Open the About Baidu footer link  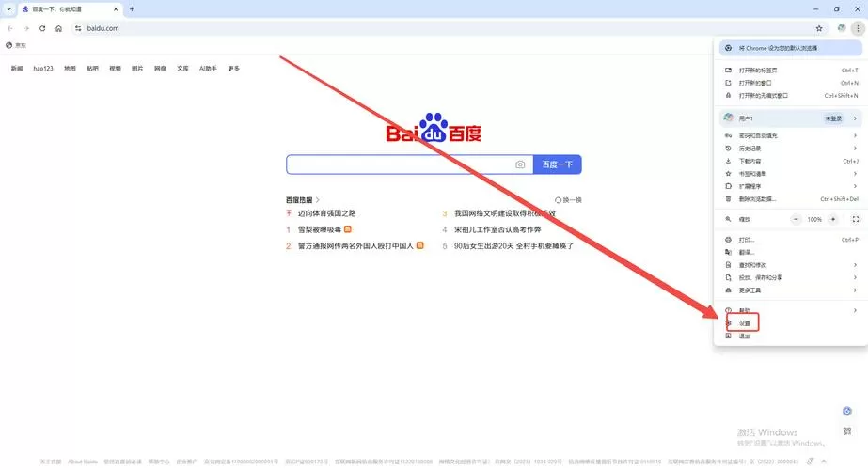pyautogui.click(x=83, y=462)
